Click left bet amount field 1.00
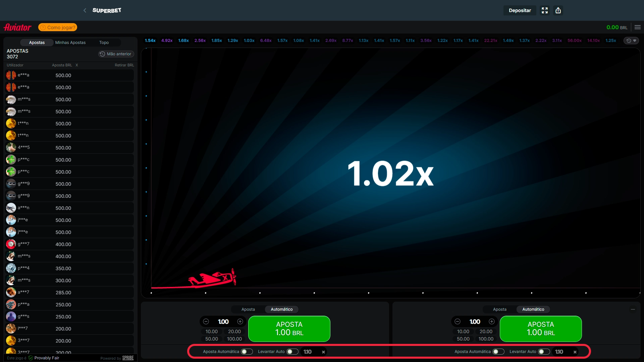The width and height of the screenshot is (644, 362). click(x=223, y=322)
